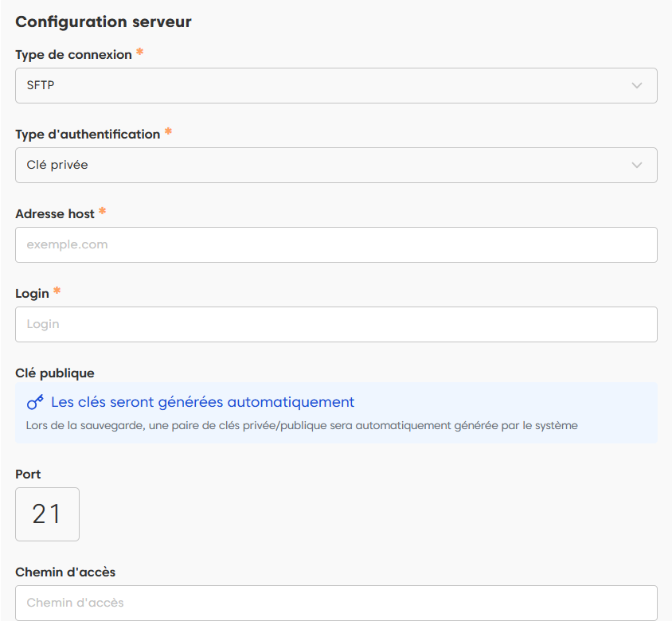Click the orange asterisk beside Type de connexion
The height and width of the screenshot is (621, 672).
click(x=140, y=53)
